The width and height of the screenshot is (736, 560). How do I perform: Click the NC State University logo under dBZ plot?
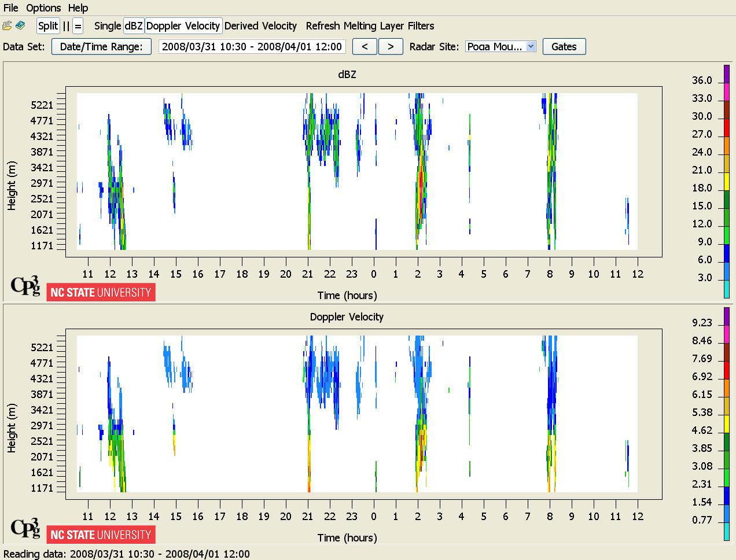101,293
